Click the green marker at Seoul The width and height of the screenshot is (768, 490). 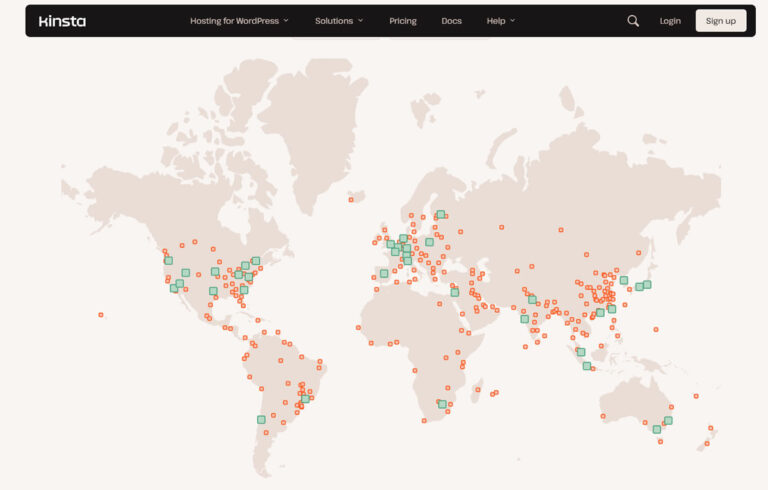[x=624, y=280]
